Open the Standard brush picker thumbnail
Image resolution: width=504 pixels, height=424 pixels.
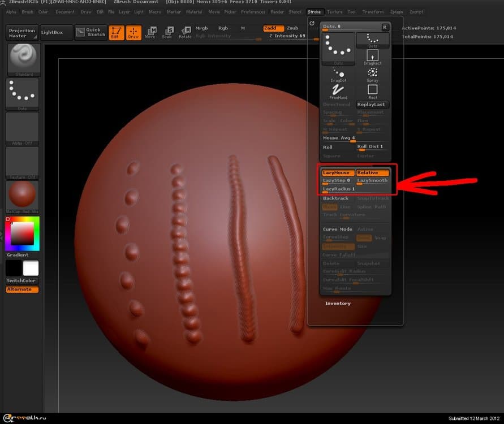click(x=22, y=58)
